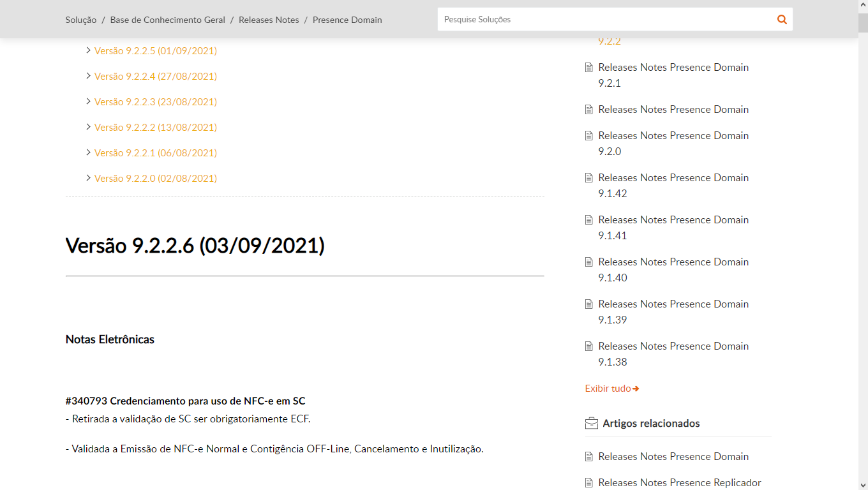The image size is (868, 490).
Task: Expand the Versão 9.2.2.2 chevron
Action: click(x=89, y=126)
